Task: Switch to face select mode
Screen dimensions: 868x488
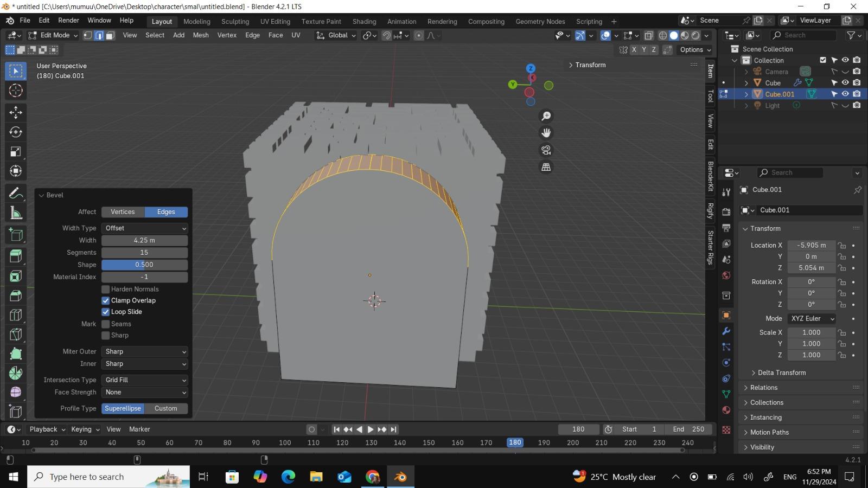Action: point(110,35)
